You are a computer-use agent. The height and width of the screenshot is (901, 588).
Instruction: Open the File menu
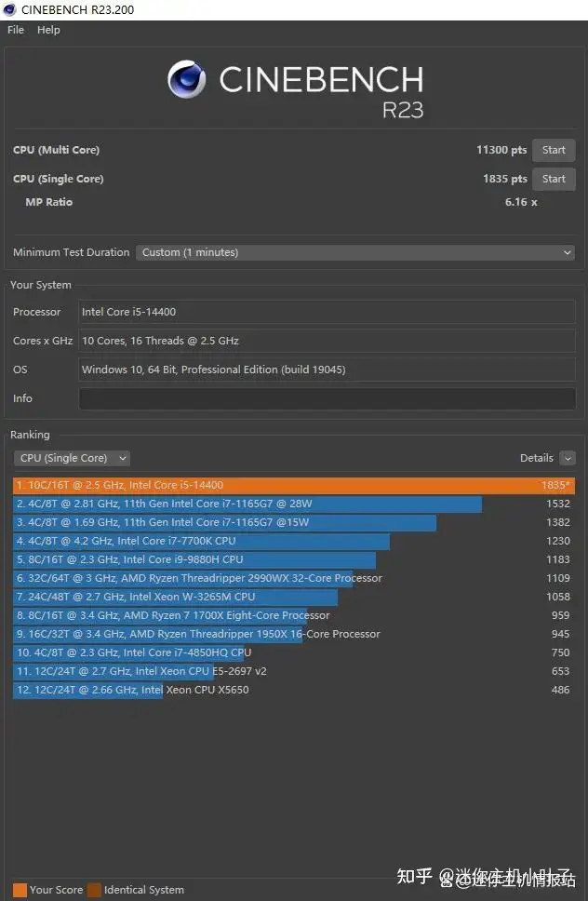tap(16, 30)
